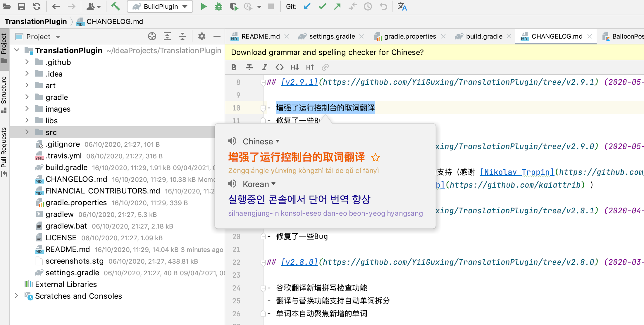
Task: Expand the gradle folder
Action: (x=27, y=97)
